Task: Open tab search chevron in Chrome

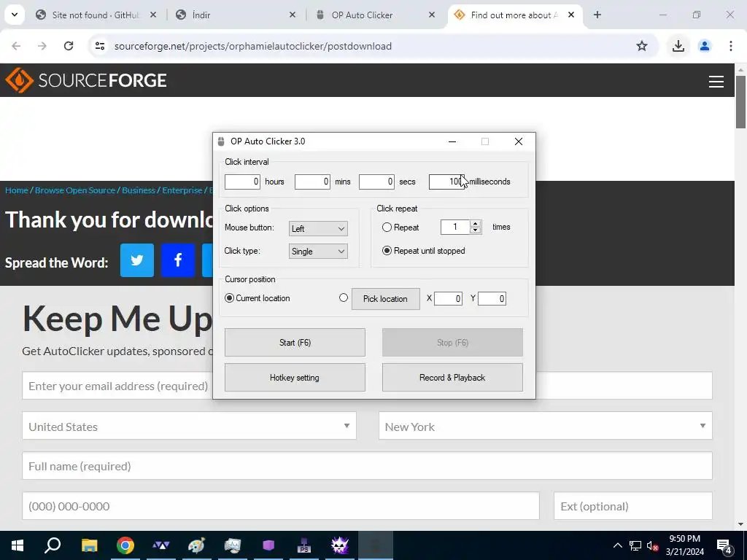Action: click(15, 15)
